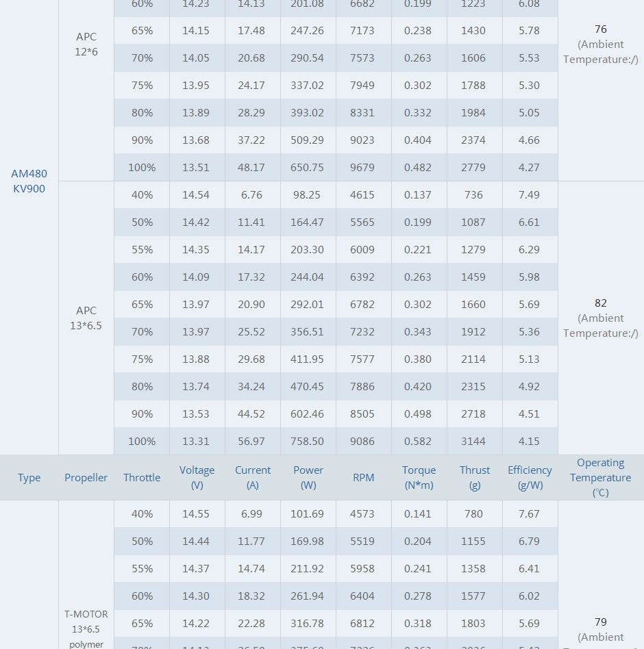Click the Torque (N*m) column header

pyautogui.click(x=419, y=478)
